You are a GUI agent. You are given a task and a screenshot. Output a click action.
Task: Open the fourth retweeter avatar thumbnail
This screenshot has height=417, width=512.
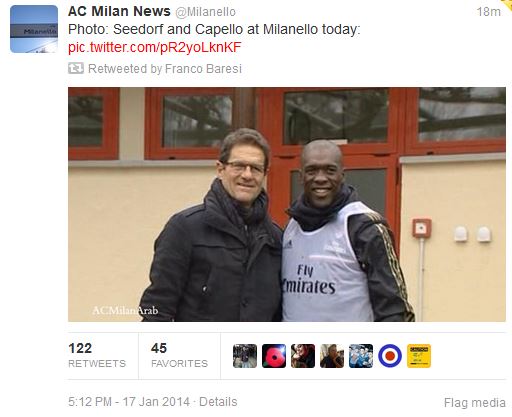tap(332, 356)
